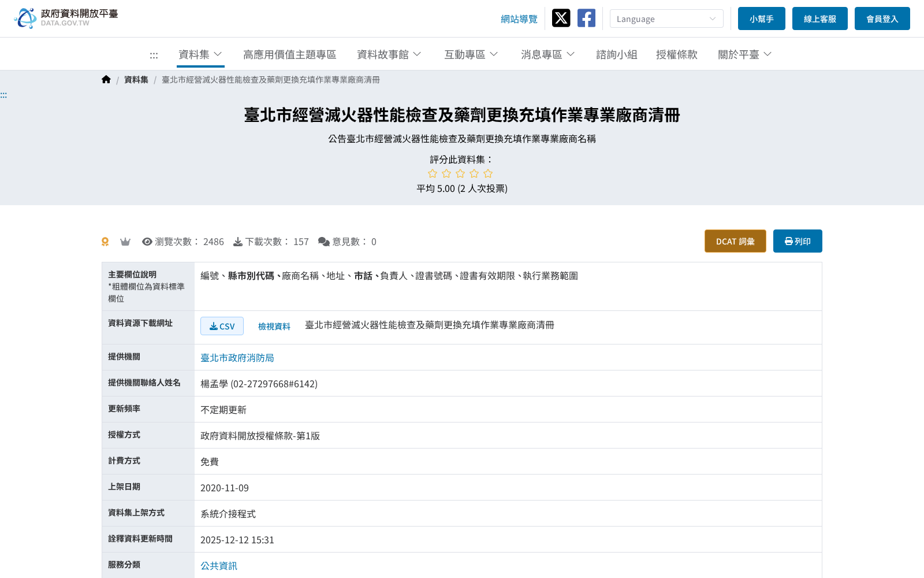The height and width of the screenshot is (578, 924).
Task: Open the 公共資訊 category link
Action: (219, 566)
